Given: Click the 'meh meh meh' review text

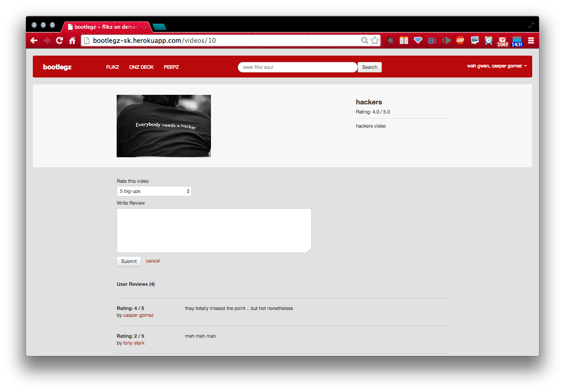Looking at the screenshot, I should tap(200, 336).
